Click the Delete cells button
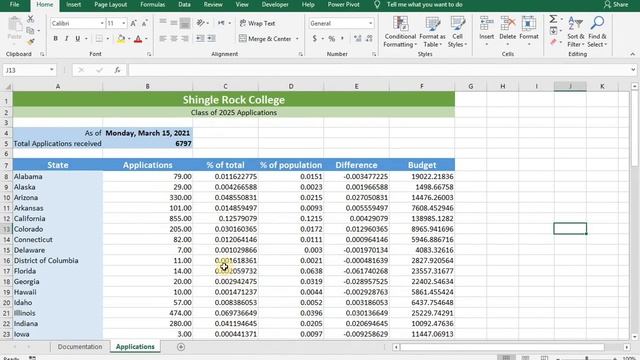This screenshot has width=640, height=360. coord(507,32)
